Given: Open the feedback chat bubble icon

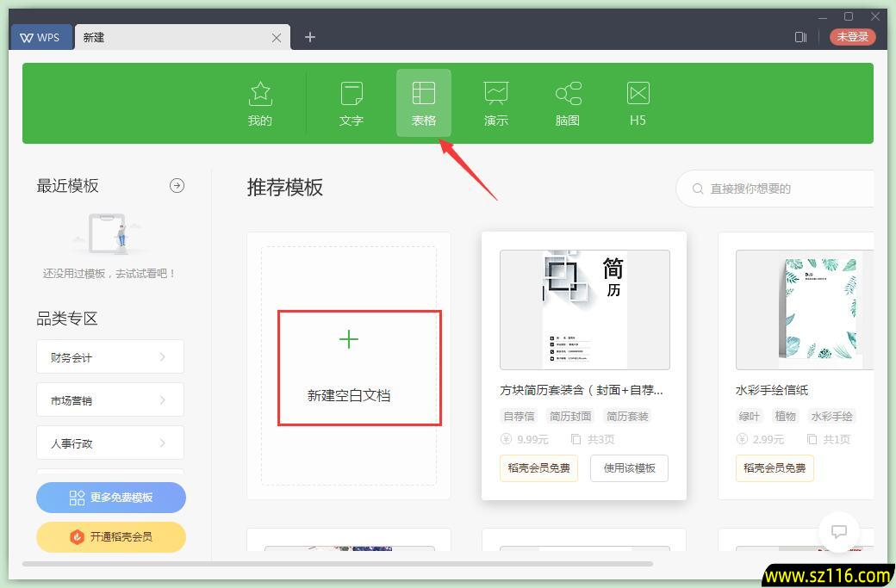Looking at the screenshot, I should point(839,532).
